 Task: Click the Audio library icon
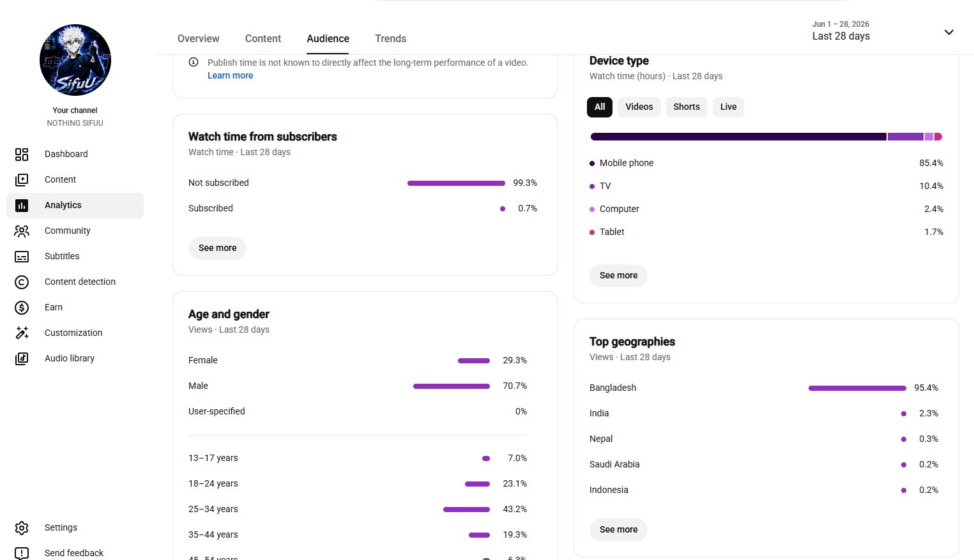[22, 358]
